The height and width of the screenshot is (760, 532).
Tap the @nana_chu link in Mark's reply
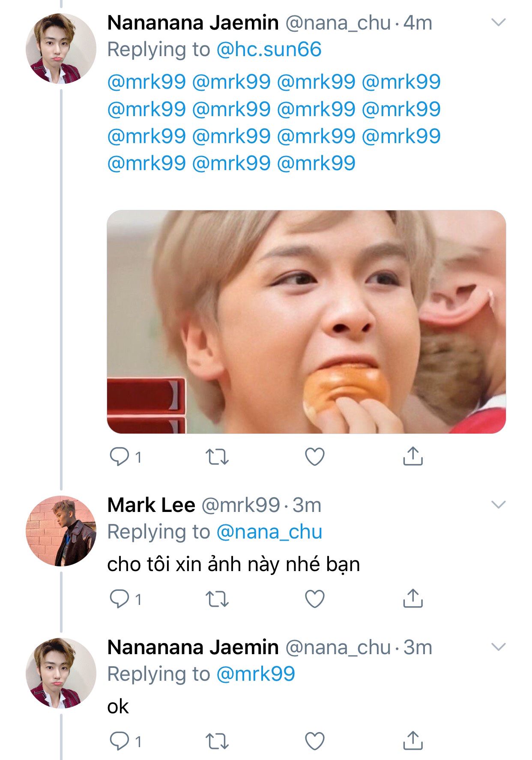point(269,532)
